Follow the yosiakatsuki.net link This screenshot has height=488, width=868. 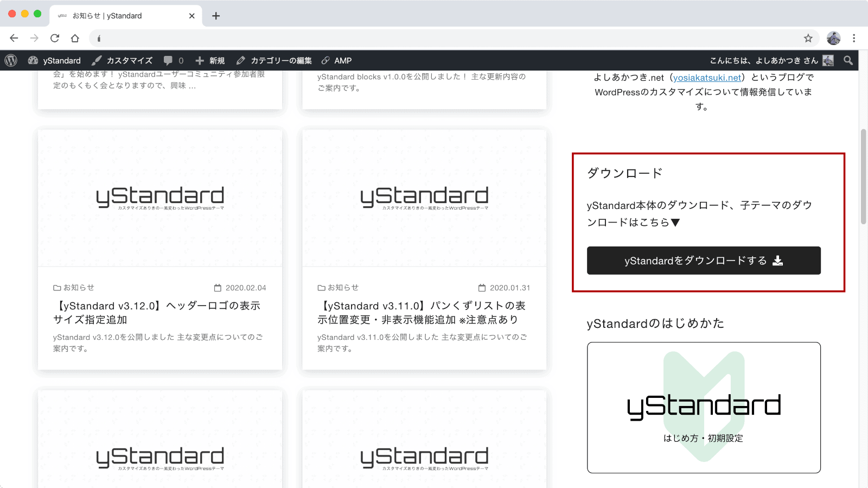[707, 78]
